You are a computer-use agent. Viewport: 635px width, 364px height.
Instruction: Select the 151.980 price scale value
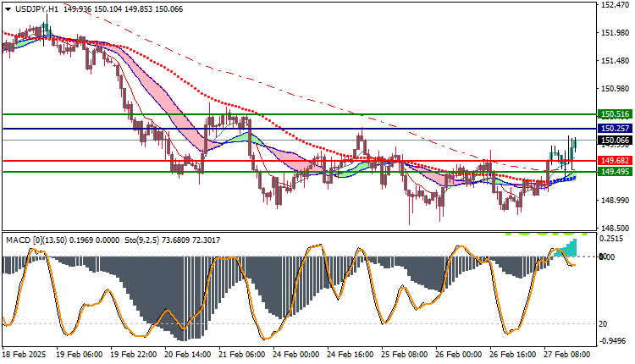click(616, 33)
